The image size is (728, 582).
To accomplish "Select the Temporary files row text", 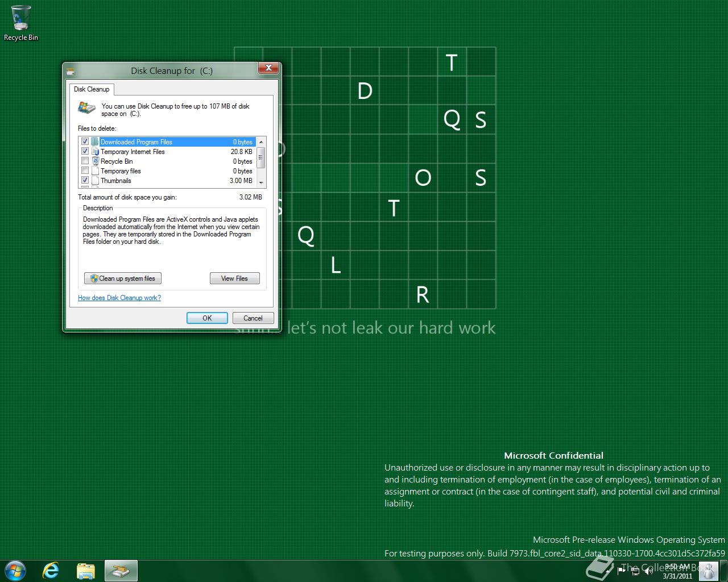I will tap(121, 171).
